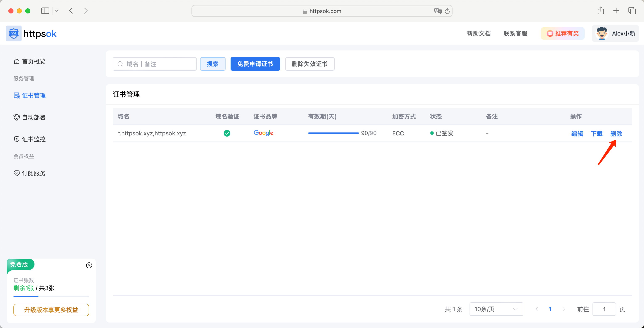Click the 推荐有奖 referral button
The image size is (644, 328).
click(x=562, y=33)
